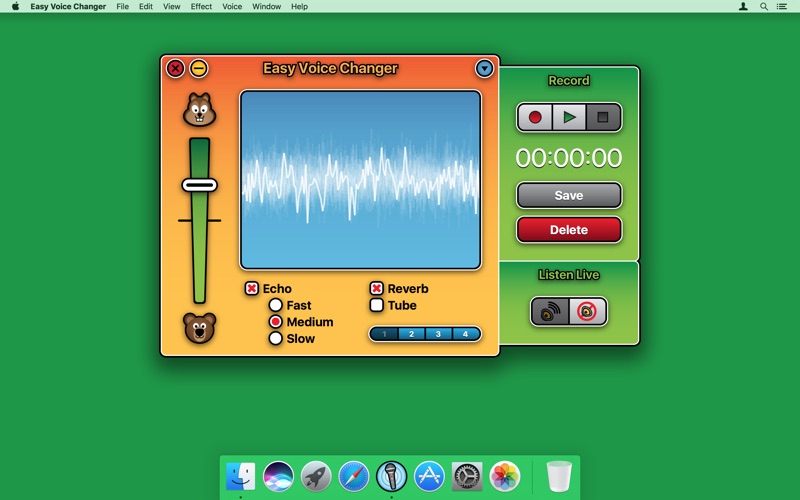This screenshot has width=800, height=500.
Task: Enable live listening speaker icon
Action: pyautogui.click(x=550, y=311)
